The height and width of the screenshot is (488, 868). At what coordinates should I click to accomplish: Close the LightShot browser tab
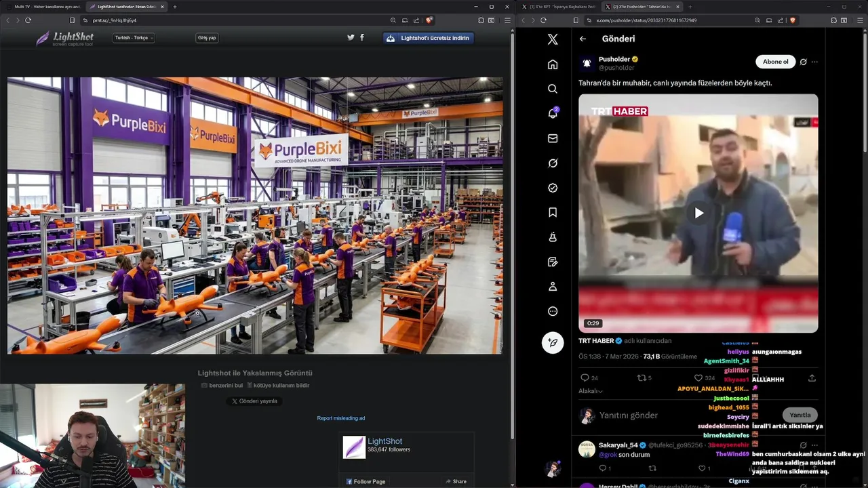point(162,7)
